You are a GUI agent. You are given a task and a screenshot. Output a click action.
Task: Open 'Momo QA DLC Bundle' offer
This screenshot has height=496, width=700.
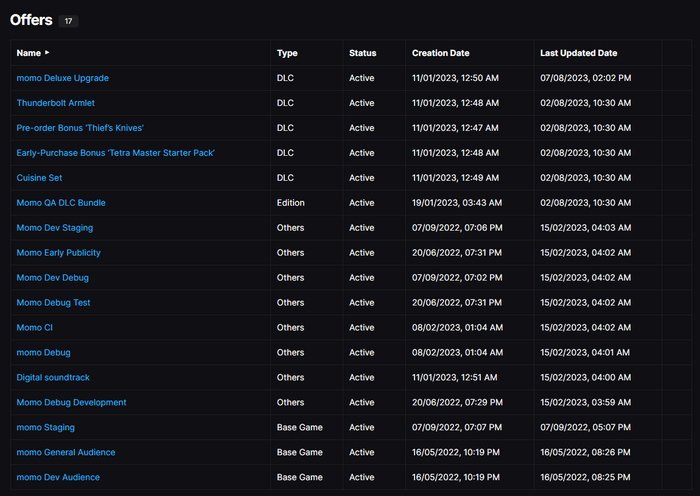tap(60, 203)
